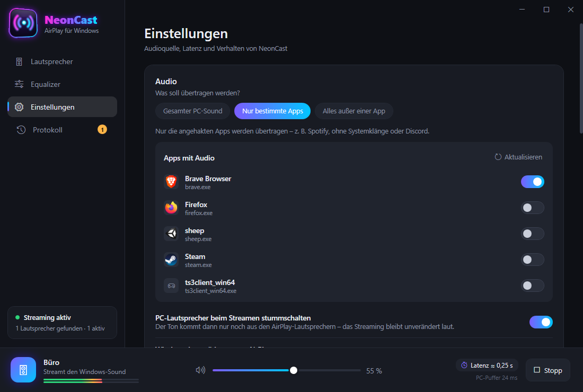The height and width of the screenshot is (392, 583).
Task: Click the Firefox app icon
Action: pyautogui.click(x=171, y=208)
